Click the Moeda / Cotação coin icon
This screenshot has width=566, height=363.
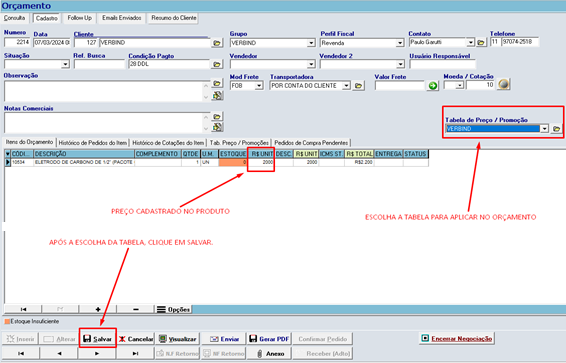click(504, 84)
